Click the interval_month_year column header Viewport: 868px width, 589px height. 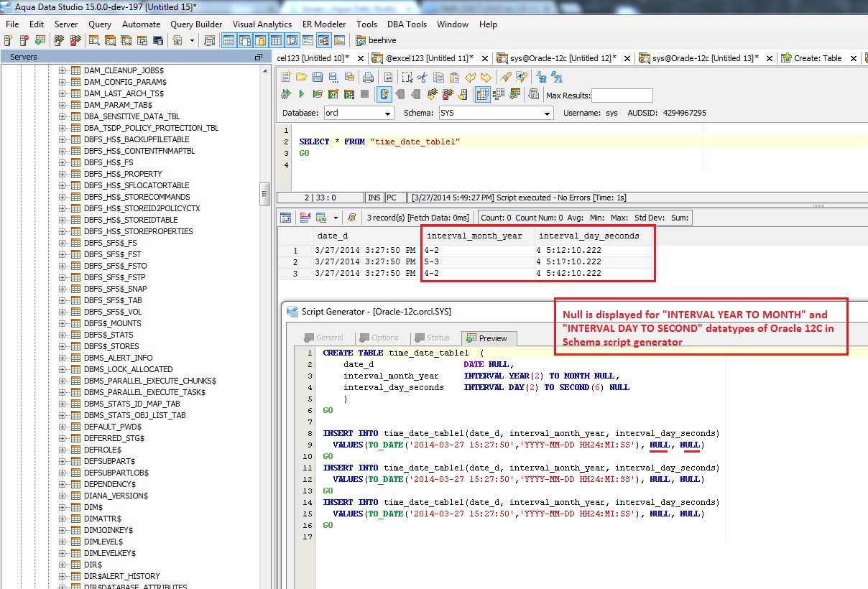[474, 236]
